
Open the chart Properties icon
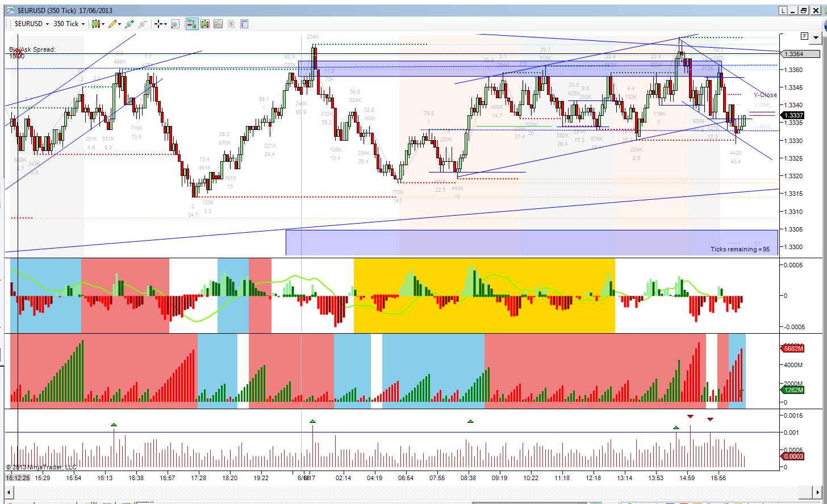244,24
